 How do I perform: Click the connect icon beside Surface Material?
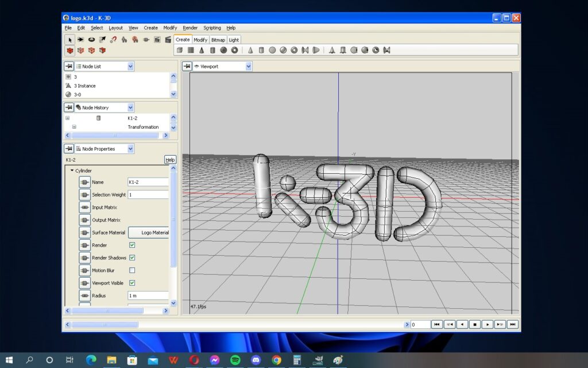pos(85,232)
